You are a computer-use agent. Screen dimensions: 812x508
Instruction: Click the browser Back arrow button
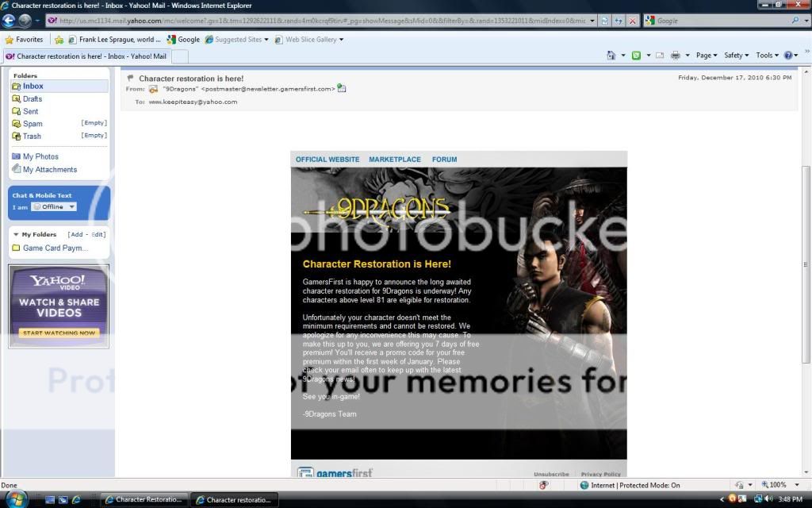[x=9, y=21]
